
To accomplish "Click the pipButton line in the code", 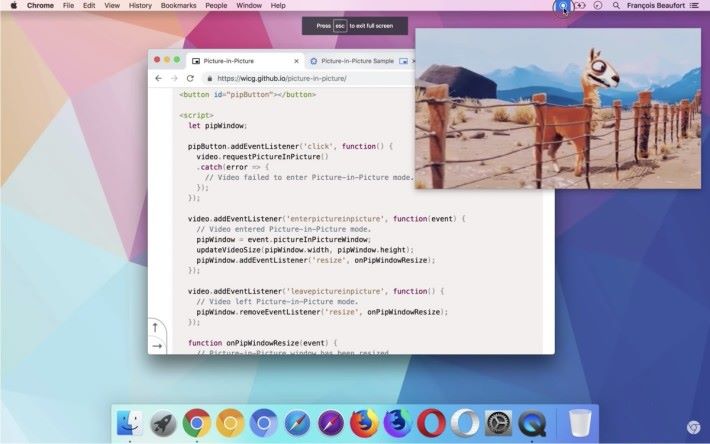I will [247, 95].
